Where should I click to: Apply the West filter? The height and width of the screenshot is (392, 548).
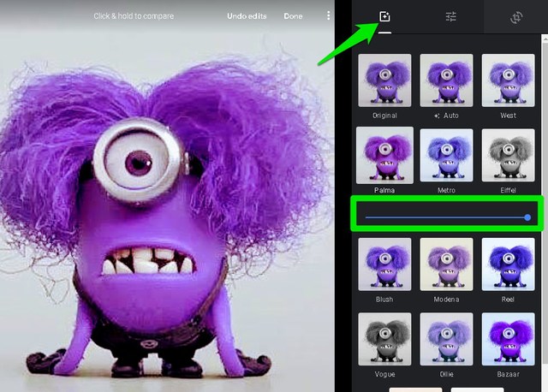coord(508,80)
